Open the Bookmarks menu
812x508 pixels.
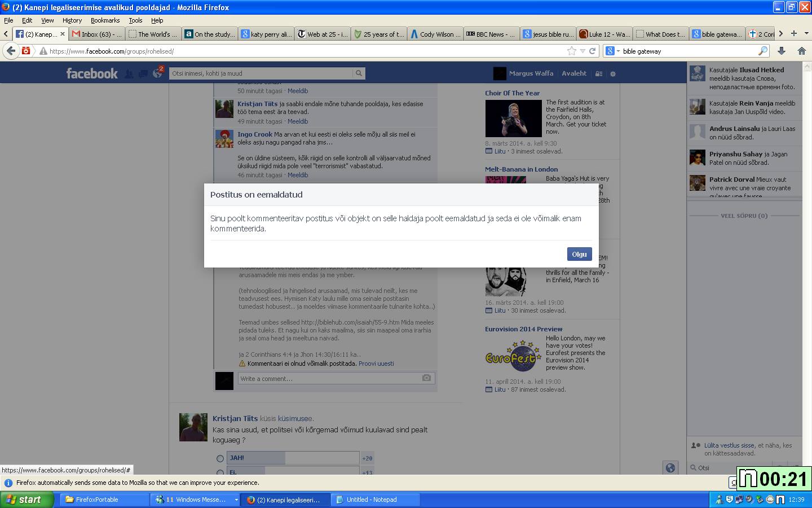click(105, 20)
